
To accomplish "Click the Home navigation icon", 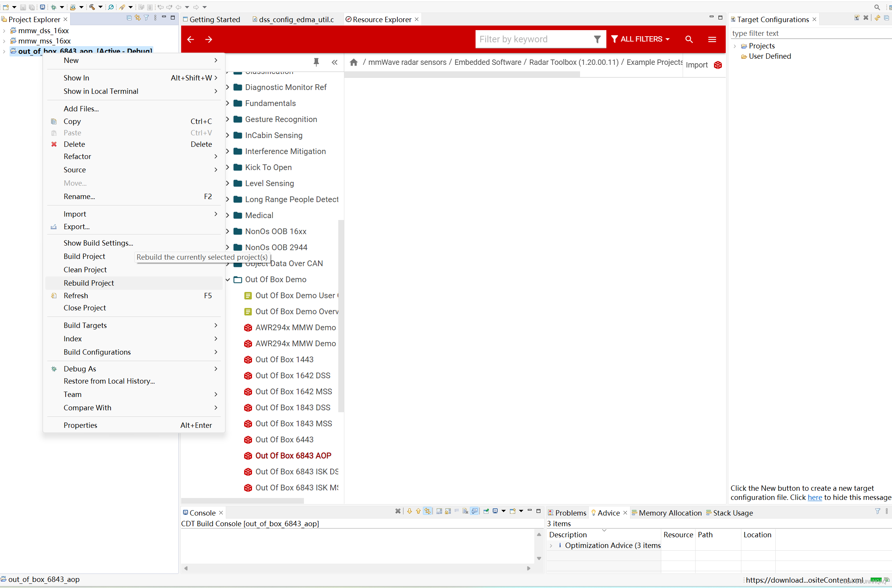I will (354, 62).
